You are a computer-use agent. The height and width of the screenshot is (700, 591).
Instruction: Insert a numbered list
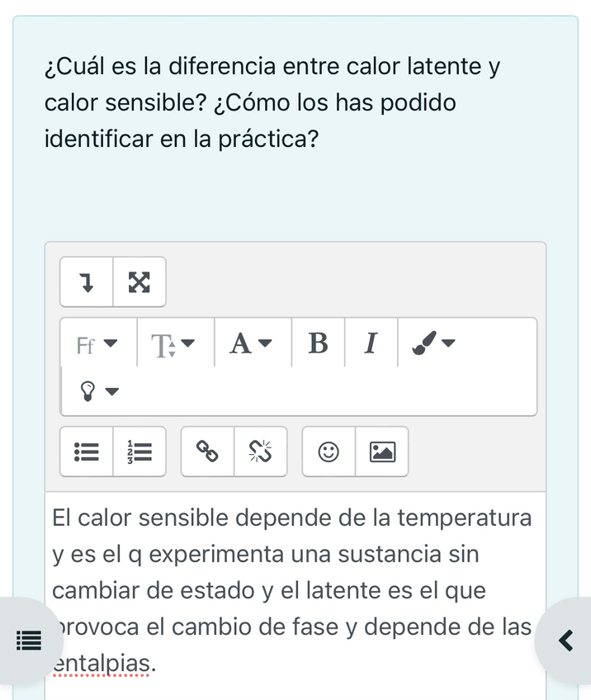[x=139, y=452]
